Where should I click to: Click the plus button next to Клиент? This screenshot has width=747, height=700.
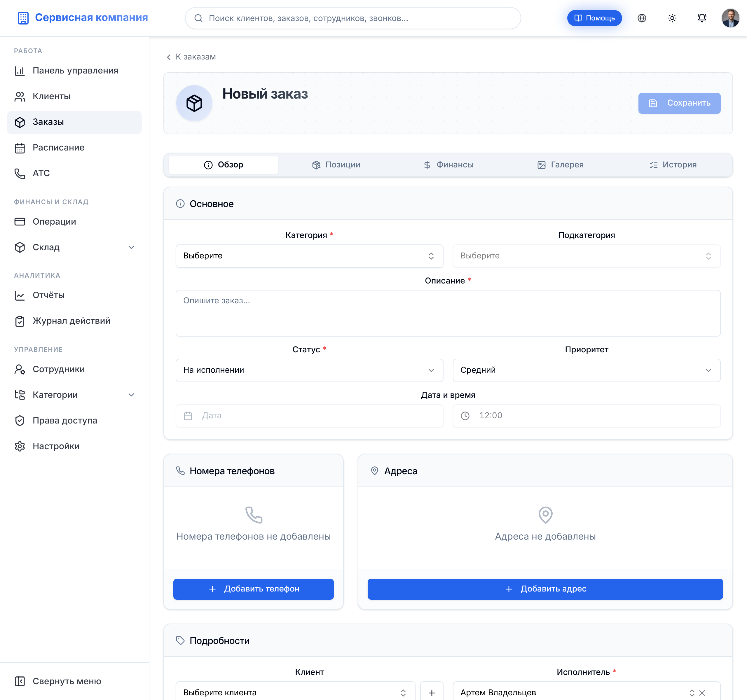coord(431,692)
